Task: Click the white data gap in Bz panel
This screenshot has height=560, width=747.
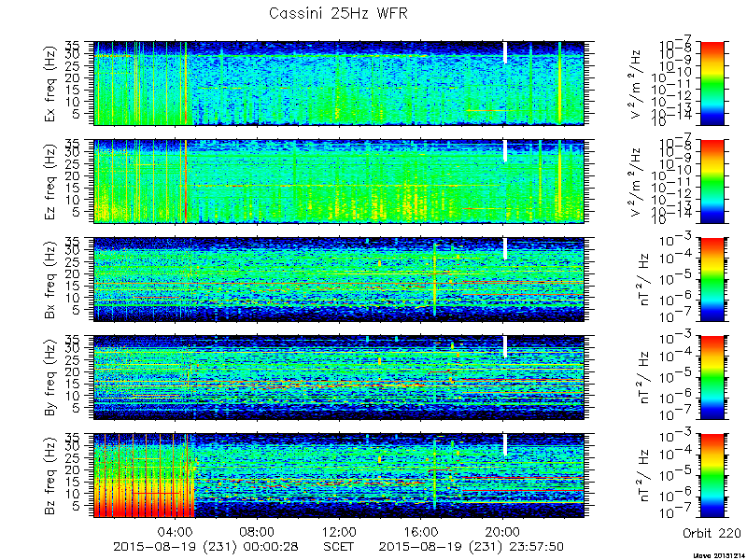Action: [505, 445]
